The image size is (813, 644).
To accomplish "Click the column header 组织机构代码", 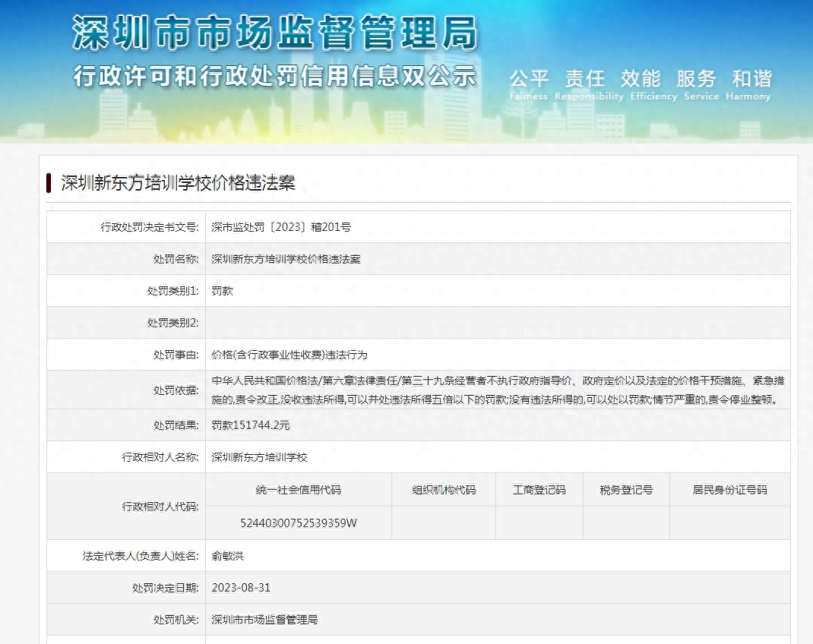I will 444,490.
